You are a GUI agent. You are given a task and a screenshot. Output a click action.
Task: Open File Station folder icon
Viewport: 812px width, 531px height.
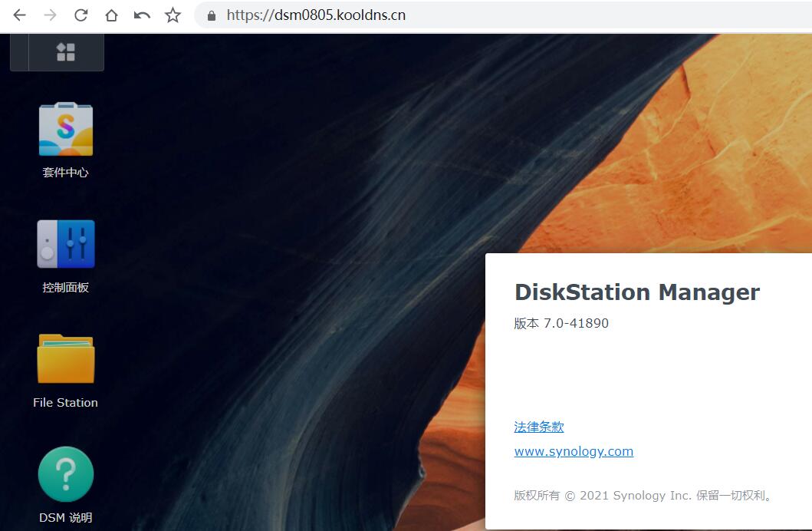point(66,358)
